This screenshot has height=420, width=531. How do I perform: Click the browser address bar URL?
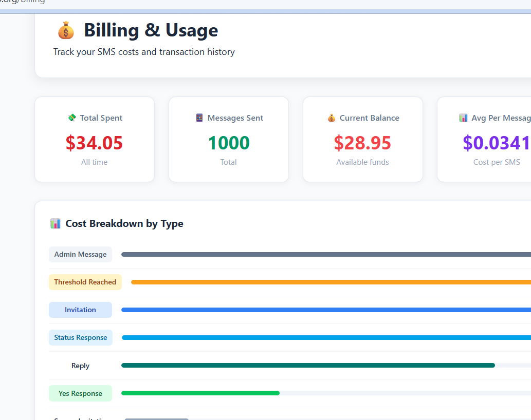[x=22, y=2]
